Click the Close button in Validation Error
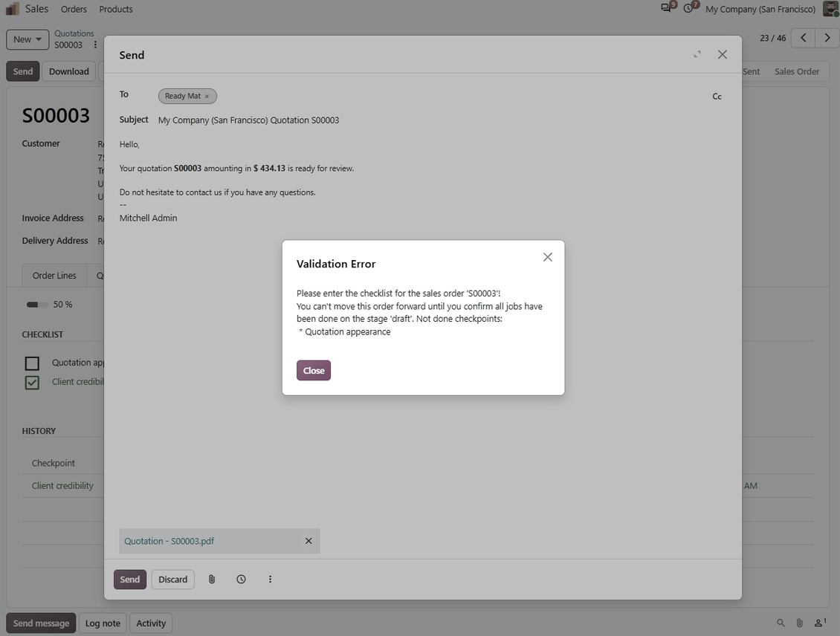The width and height of the screenshot is (840, 636). (314, 371)
